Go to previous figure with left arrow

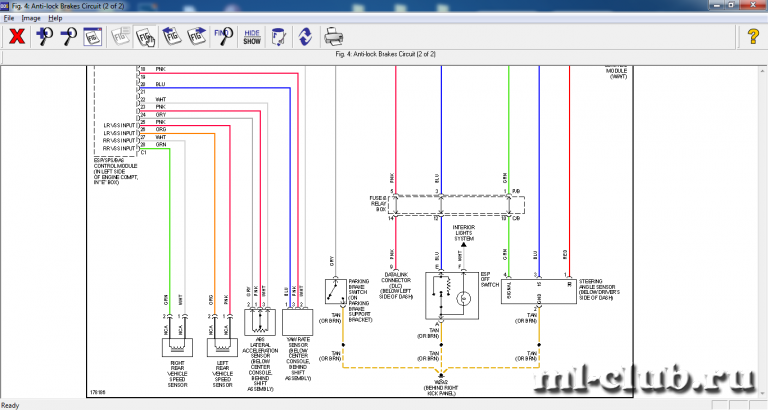(x=171, y=37)
